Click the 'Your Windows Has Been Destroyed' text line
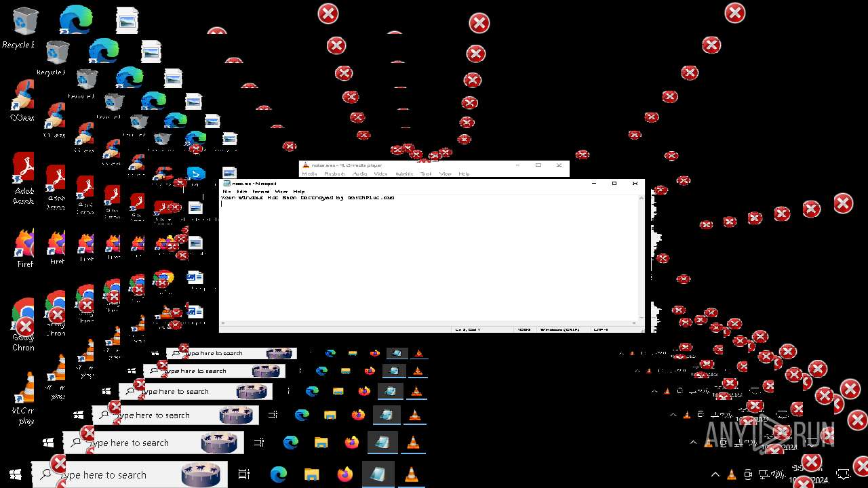Screen dimensions: 868x488 click(307, 198)
